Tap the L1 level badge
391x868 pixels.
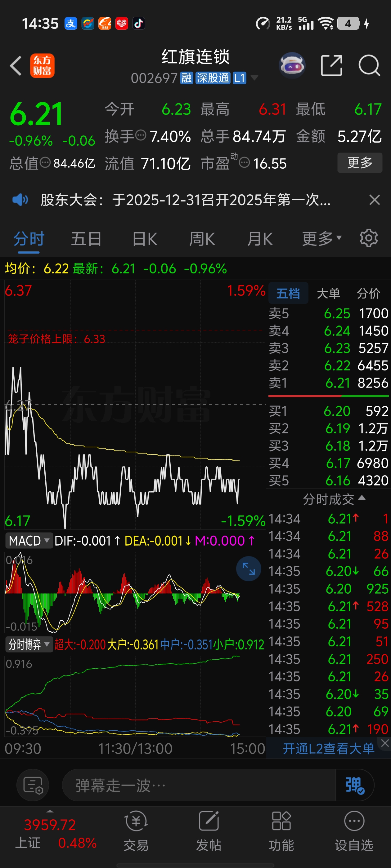(x=240, y=78)
